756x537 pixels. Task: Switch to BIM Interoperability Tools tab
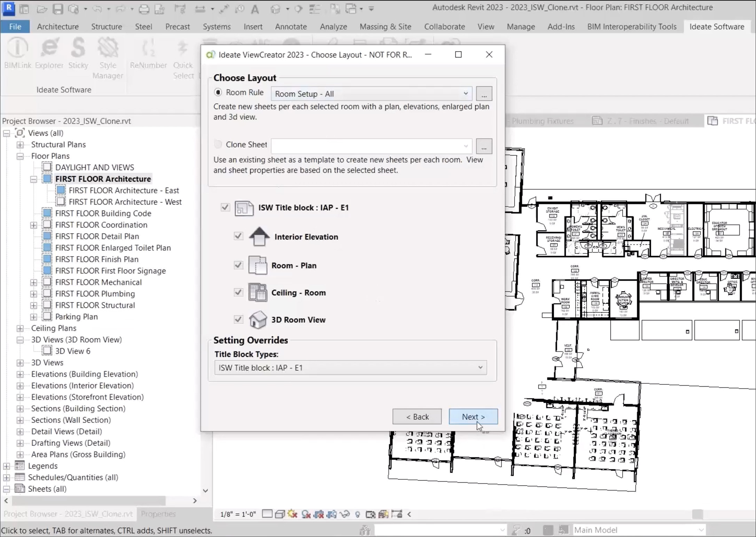coord(632,27)
